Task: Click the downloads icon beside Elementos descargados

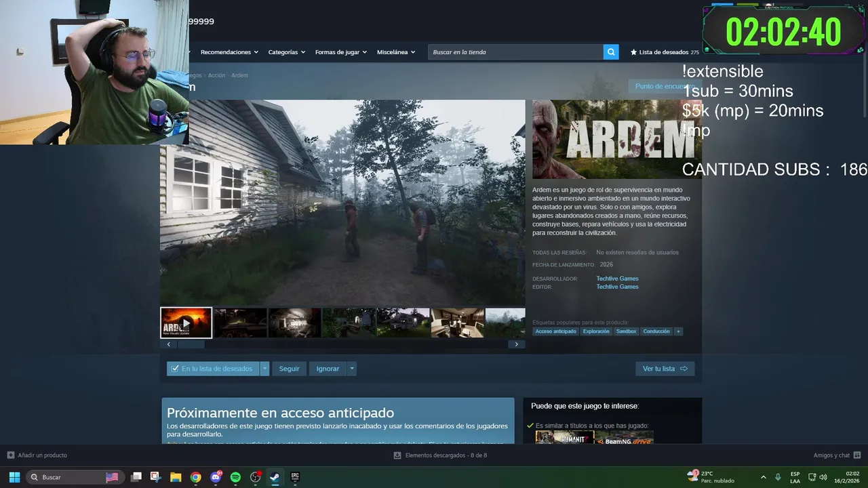Action: tap(397, 455)
